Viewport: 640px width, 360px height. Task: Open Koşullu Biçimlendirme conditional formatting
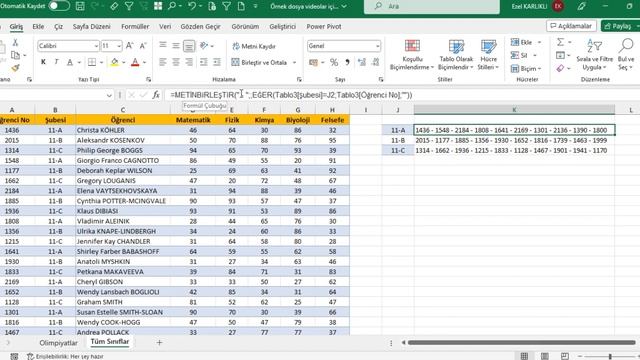coord(412,55)
